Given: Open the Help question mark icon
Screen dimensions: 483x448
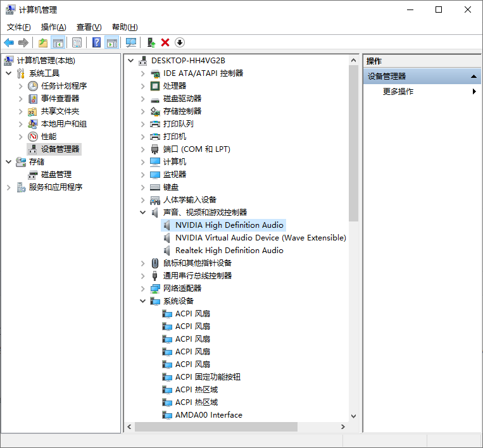Looking at the screenshot, I should click(96, 42).
